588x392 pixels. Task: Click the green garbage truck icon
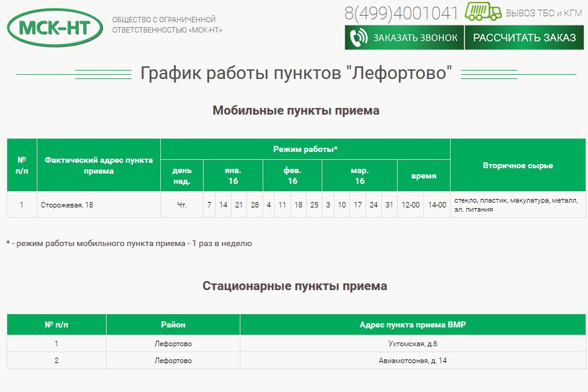[483, 11]
